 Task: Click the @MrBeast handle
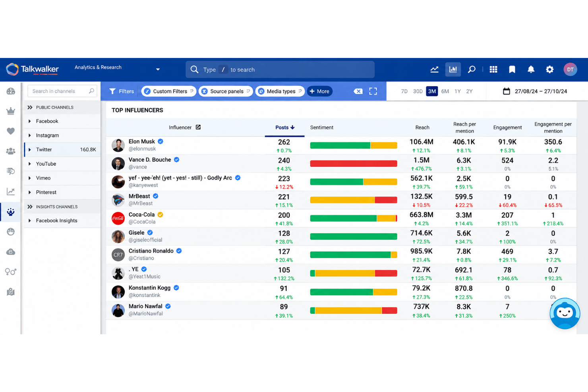(141, 203)
